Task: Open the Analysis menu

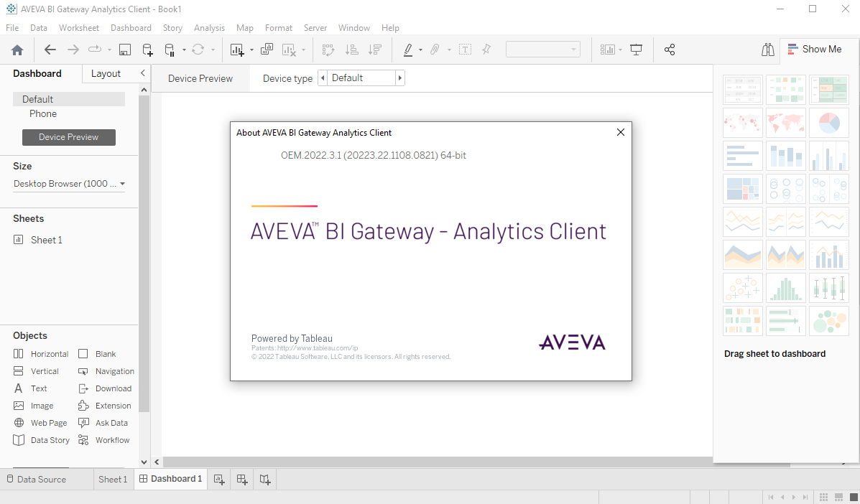Action: (x=210, y=27)
